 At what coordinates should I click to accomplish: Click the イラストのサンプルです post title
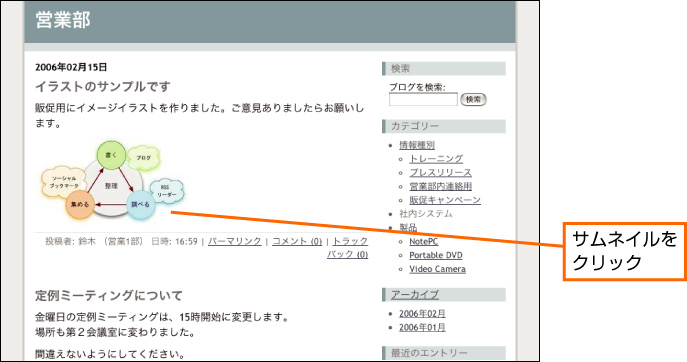tap(103, 86)
